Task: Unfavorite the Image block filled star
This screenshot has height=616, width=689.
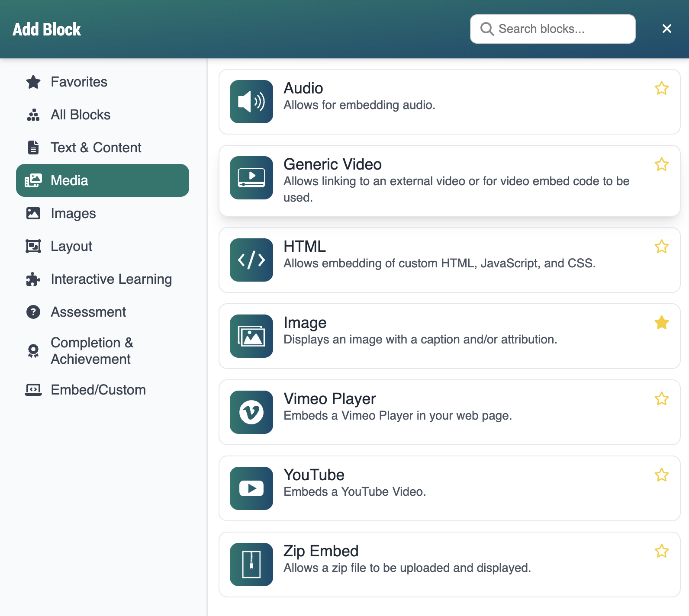Action: click(662, 323)
